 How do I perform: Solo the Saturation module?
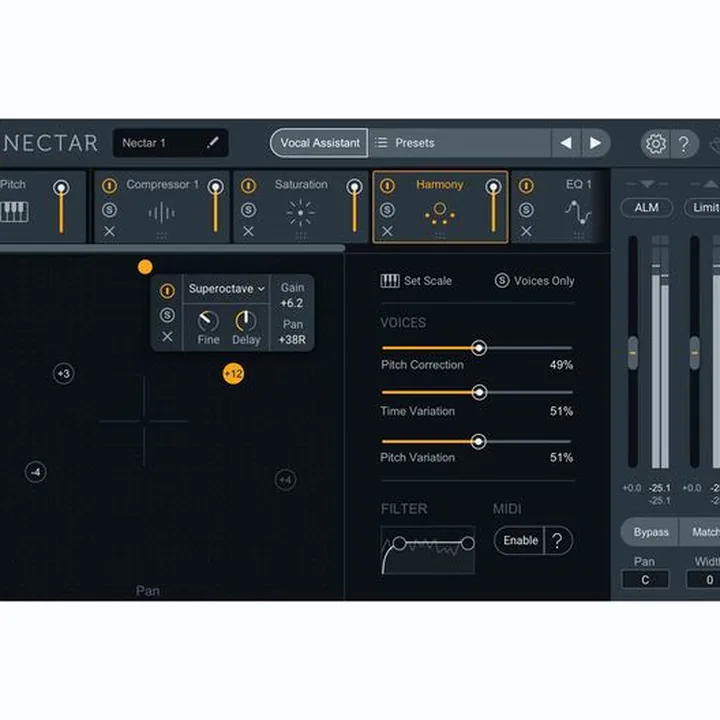click(248, 210)
